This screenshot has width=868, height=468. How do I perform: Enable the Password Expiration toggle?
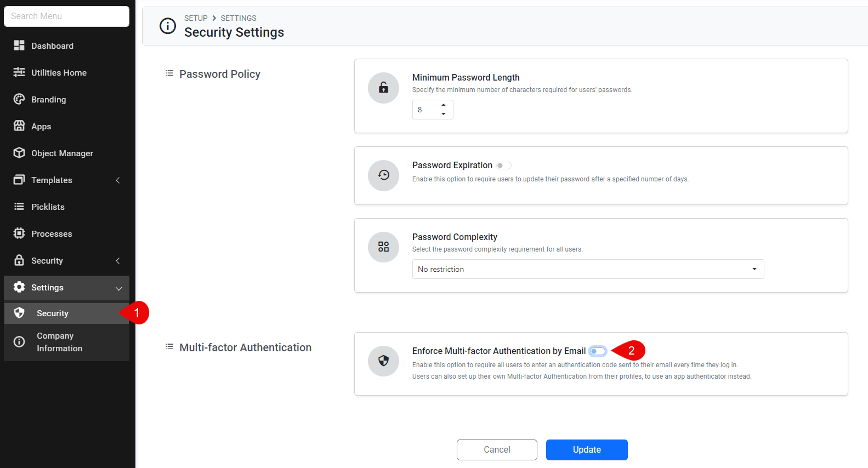[x=504, y=165]
